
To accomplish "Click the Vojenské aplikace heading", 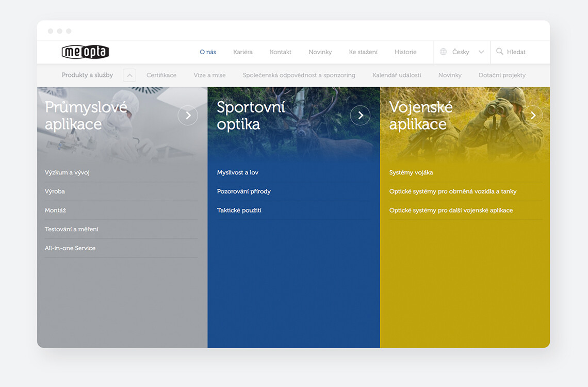I will (x=421, y=116).
